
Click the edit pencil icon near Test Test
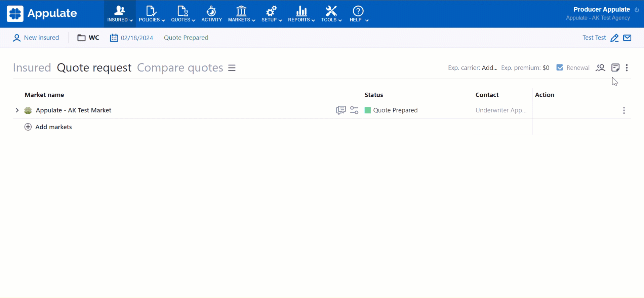point(614,38)
